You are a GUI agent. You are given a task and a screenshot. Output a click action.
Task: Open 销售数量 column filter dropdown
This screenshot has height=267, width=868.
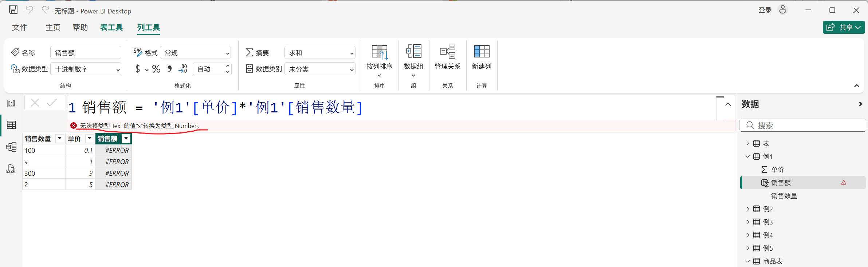[59, 138]
